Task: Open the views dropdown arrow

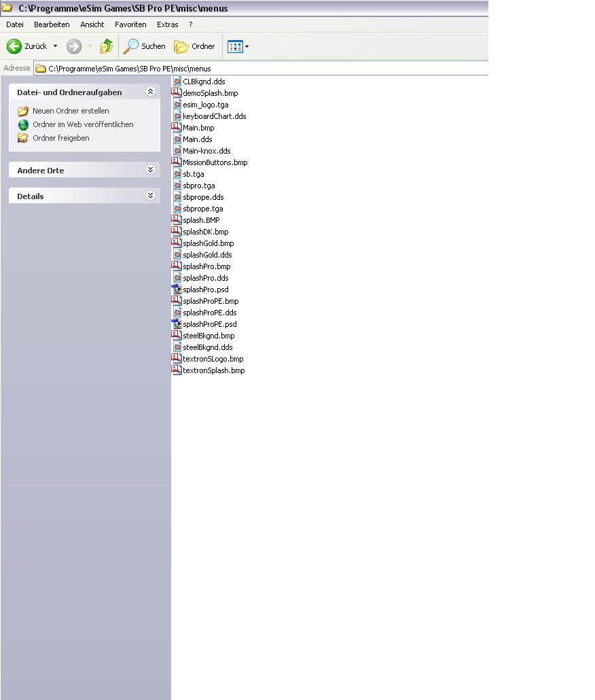Action: coord(247,46)
